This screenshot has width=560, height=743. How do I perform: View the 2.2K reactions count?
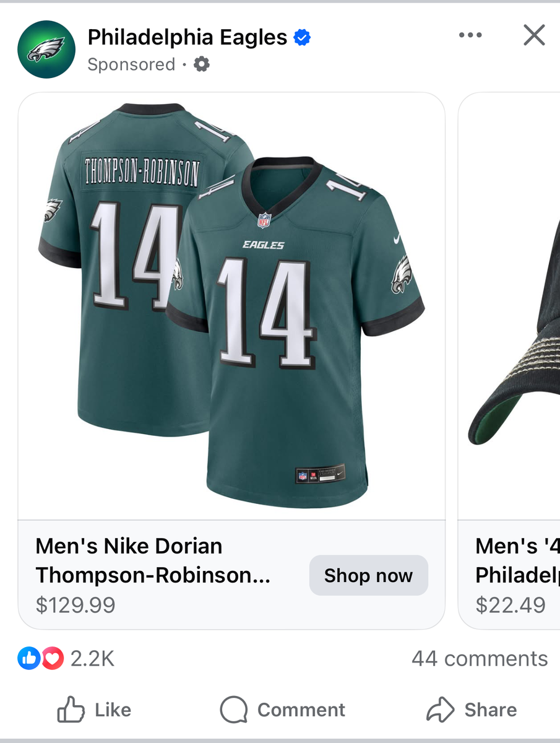coord(92,659)
